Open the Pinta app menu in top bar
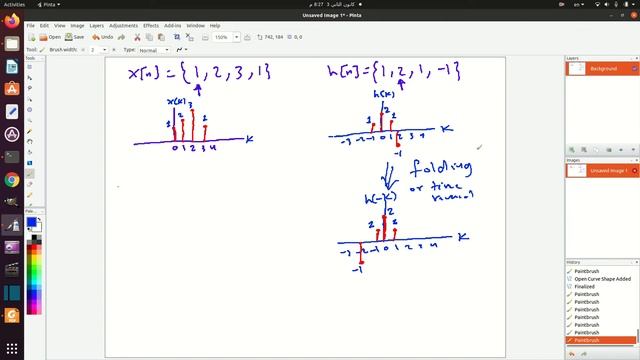 (49, 4)
